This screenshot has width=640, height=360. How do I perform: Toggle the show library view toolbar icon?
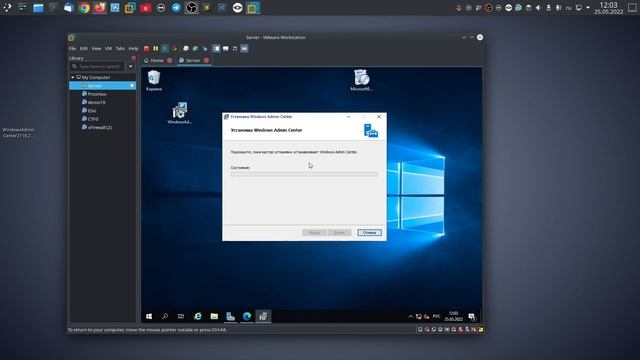point(216,49)
